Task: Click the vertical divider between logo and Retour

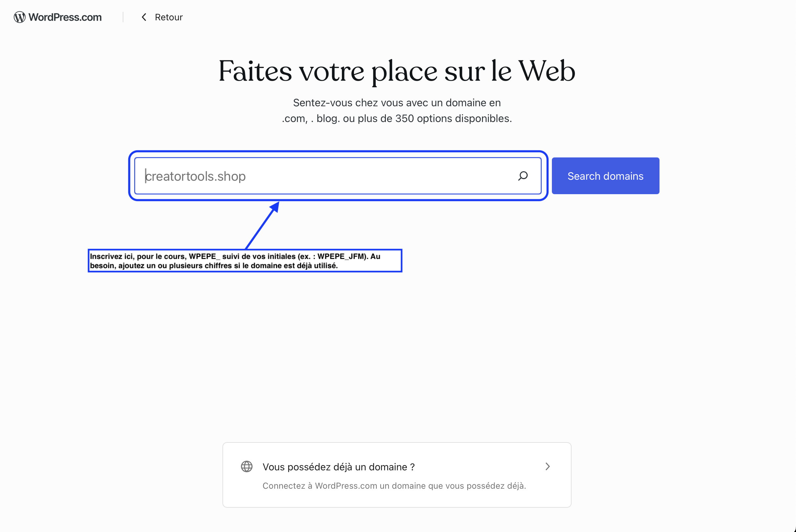Action: 123,17
